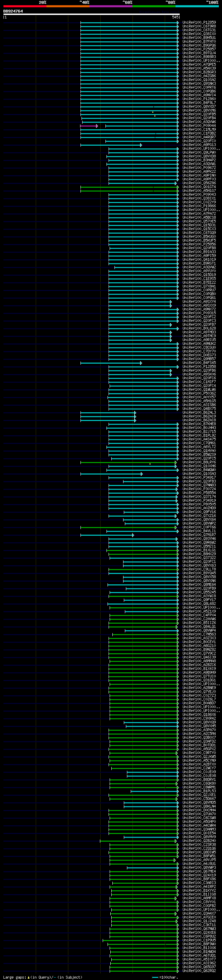The height and width of the screenshot is (980, 222).
Task: Select the UniRef100_Q8VXD7 label
Action: (x=199, y=106)
